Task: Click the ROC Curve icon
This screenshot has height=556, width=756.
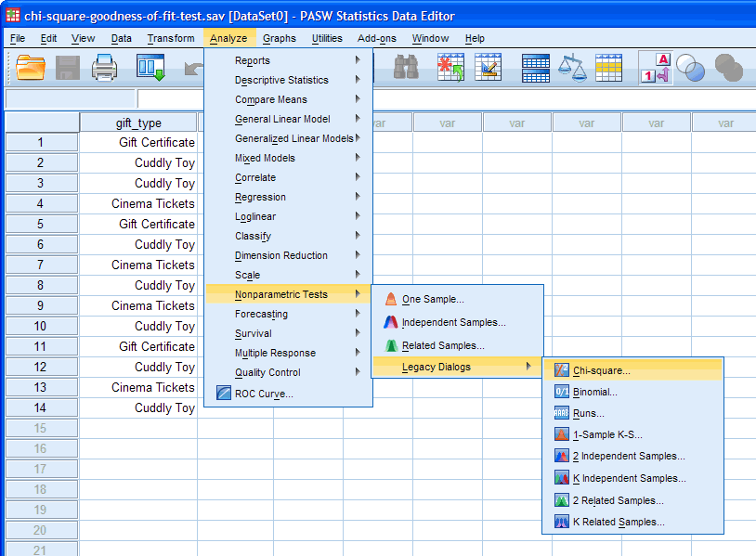Action: (x=224, y=394)
